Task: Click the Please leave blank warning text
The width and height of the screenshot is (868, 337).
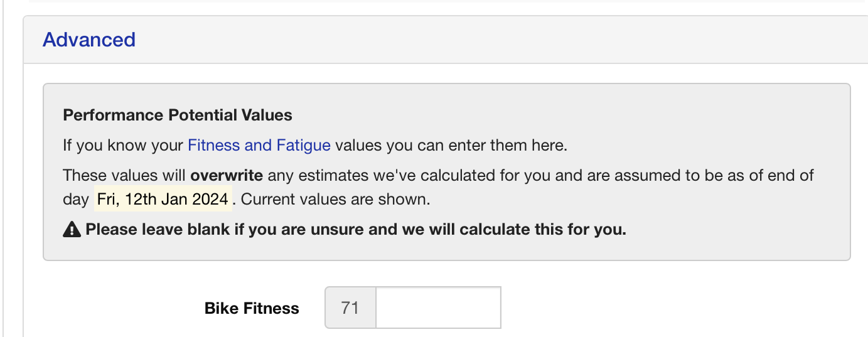Action: tap(356, 230)
